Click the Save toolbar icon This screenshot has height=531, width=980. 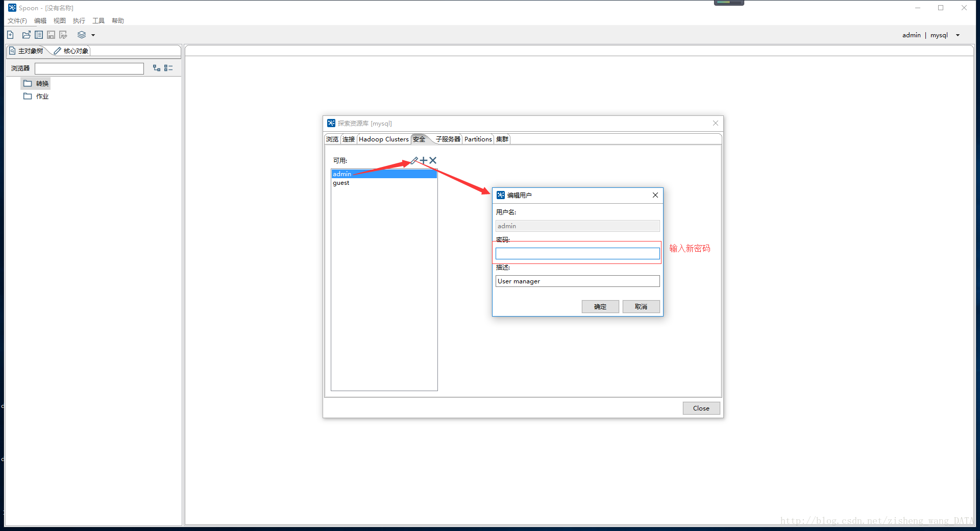[x=51, y=35]
